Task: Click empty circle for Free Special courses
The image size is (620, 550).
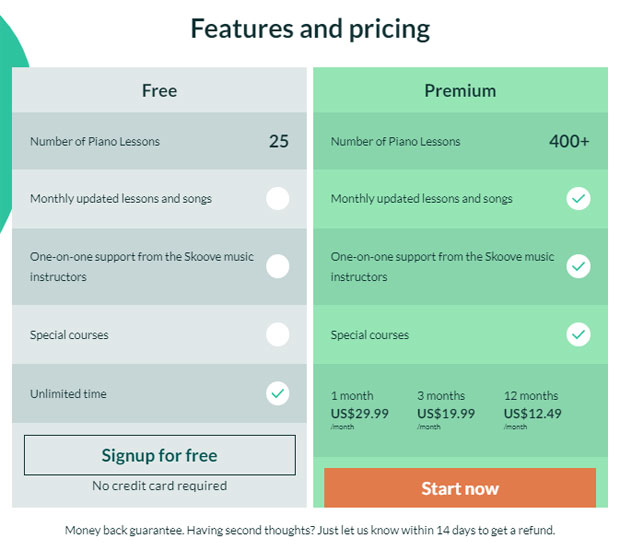Action: tap(278, 335)
